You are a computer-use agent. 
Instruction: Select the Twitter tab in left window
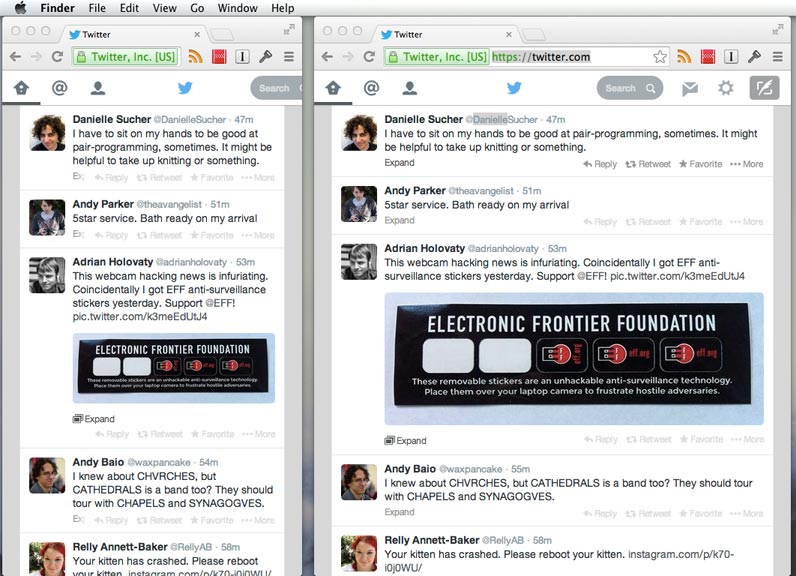point(135,35)
